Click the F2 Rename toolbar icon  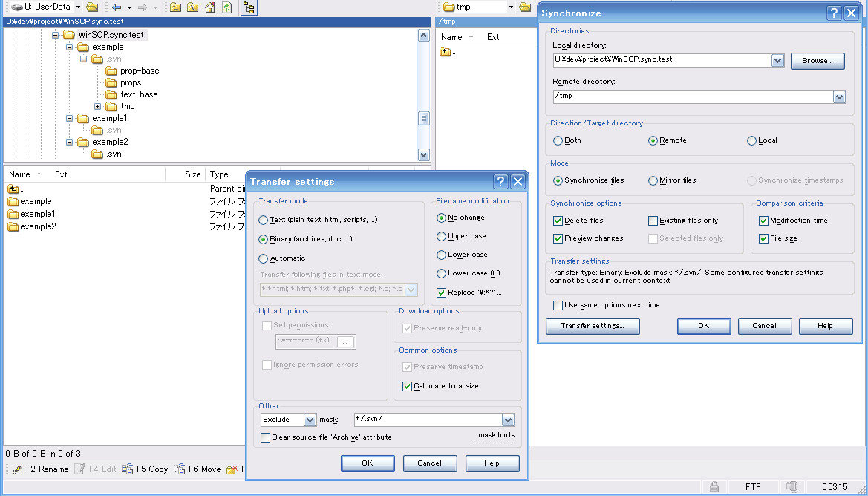coord(16,469)
